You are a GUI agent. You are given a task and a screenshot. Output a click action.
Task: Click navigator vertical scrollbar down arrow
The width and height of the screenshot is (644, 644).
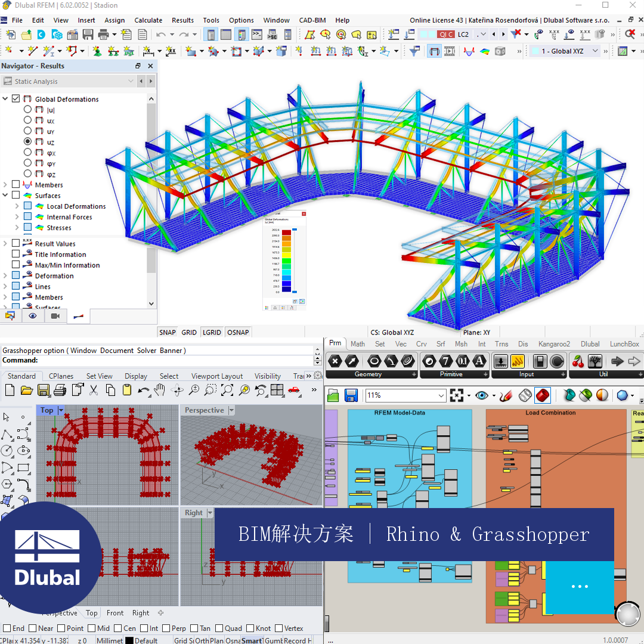(x=151, y=304)
